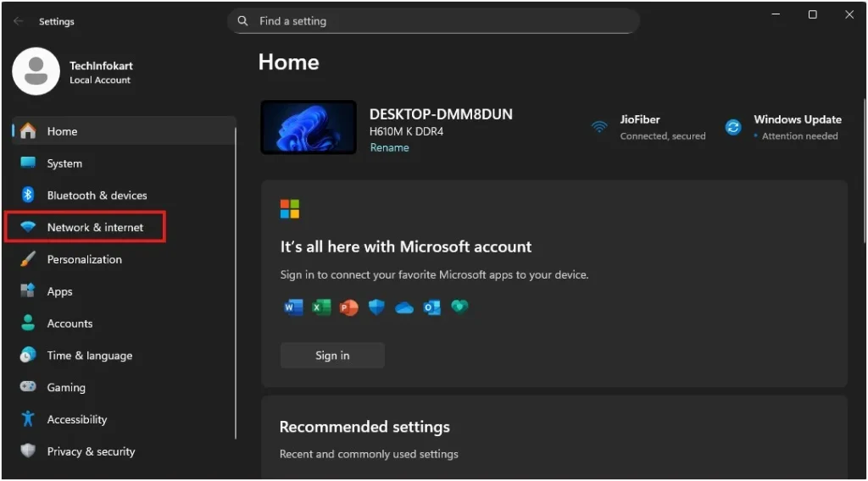Click the DESKTOP-DMM8DUN device name

[x=441, y=113]
